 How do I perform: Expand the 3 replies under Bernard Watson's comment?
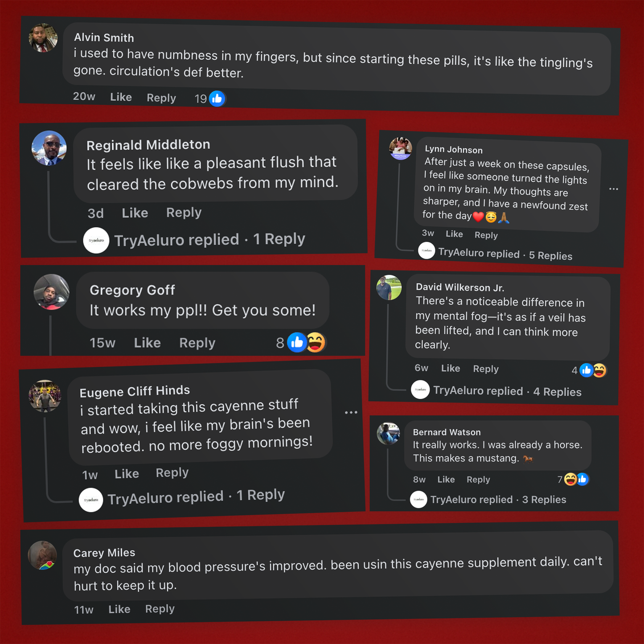pyautogui.click(x=544, y=500)
